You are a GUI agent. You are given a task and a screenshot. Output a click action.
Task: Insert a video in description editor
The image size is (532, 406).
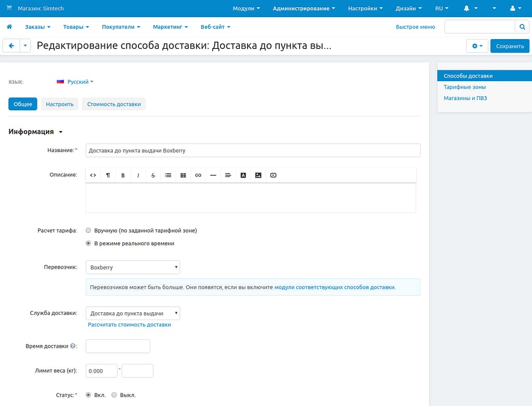[x=273, y=175]
